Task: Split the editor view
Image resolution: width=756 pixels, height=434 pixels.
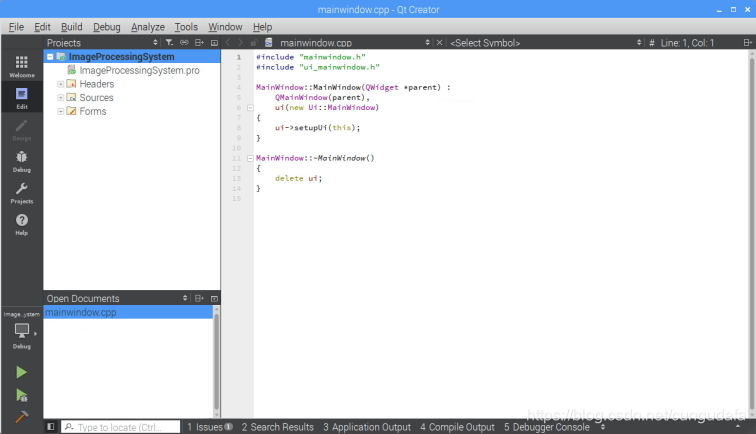Action: click(747, 42)
